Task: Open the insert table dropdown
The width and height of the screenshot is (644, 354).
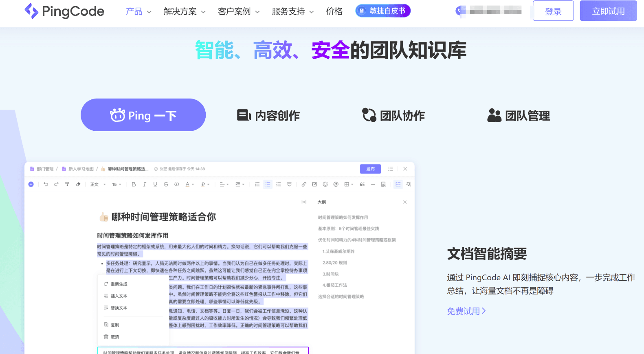Action: 349,185
